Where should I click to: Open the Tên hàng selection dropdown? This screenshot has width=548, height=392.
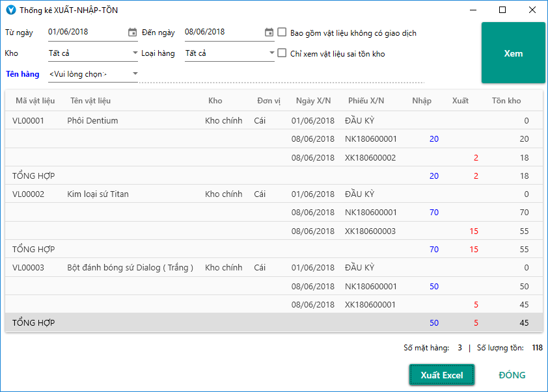(135, 74)
